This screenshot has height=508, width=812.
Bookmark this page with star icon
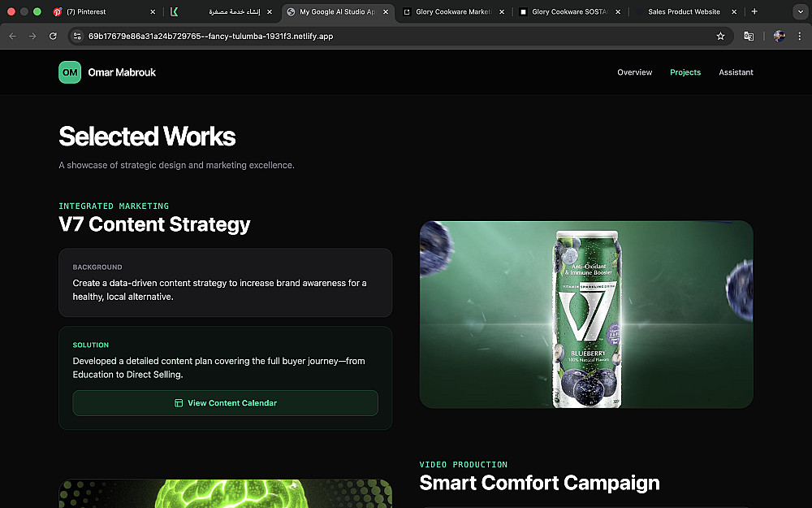pos(720,36)
